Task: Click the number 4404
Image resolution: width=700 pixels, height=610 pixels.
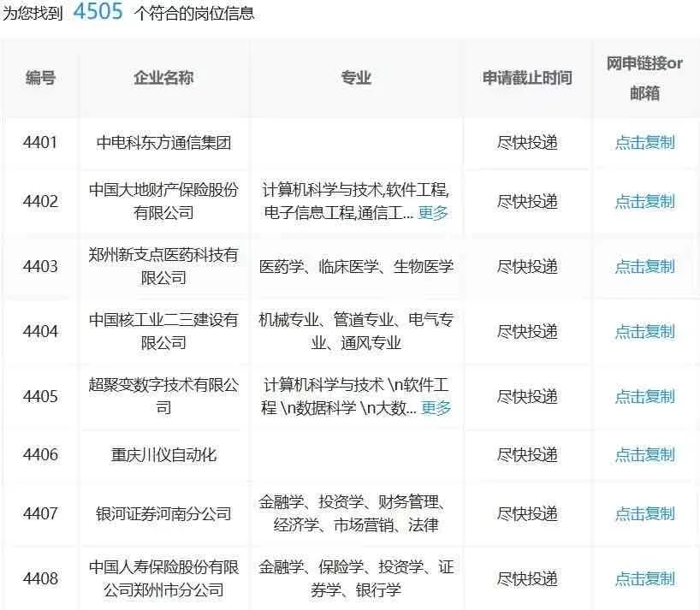Action: tap(40, 332)
